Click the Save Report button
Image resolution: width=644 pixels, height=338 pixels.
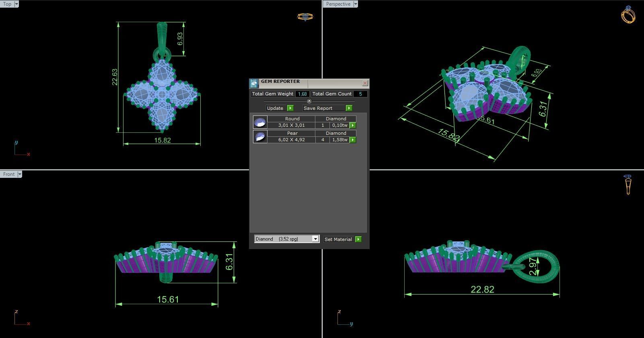(324, 108)
